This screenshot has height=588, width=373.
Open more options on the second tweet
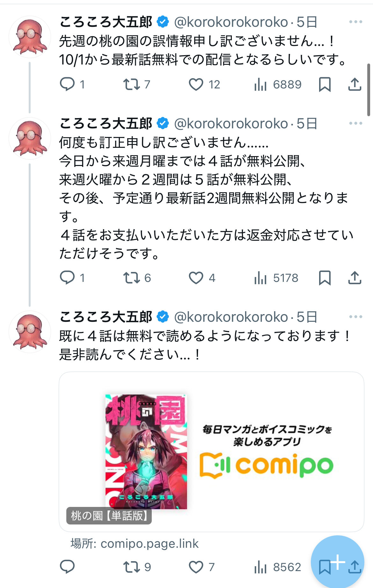coord(355,124)
